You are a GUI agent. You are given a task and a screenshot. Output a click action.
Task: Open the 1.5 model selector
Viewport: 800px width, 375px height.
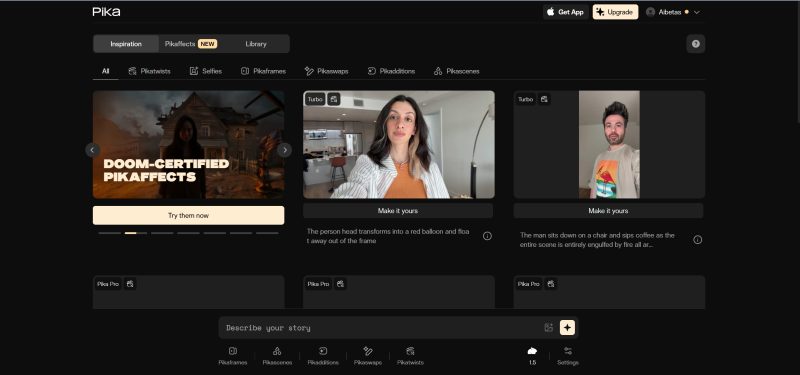click(x=532, y=356)
